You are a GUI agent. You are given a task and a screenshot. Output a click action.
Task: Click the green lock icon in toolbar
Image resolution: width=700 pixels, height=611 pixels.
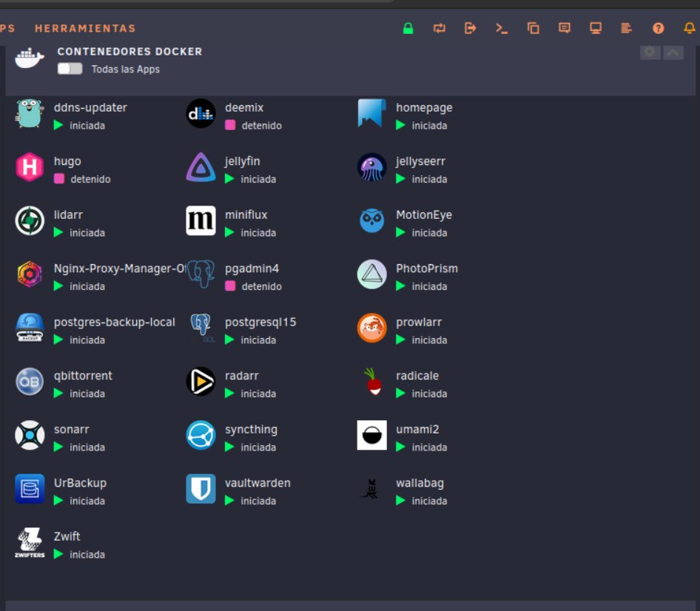(408, 28)
